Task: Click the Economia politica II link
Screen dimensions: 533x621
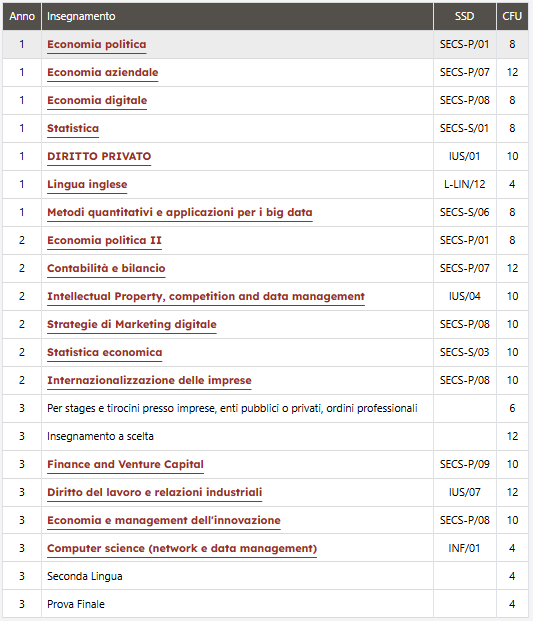Action: (105, 240)
